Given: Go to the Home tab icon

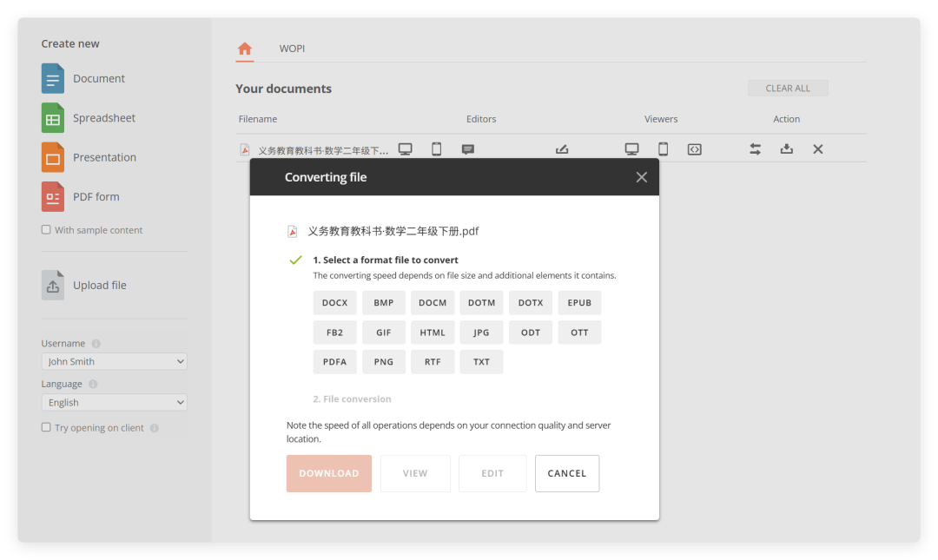Looking at the screenshot, I should 245,49.
